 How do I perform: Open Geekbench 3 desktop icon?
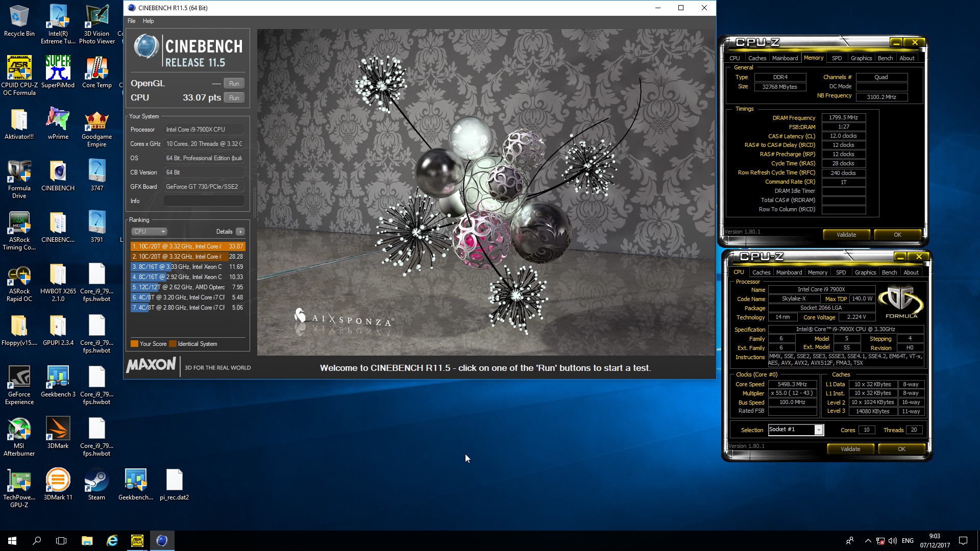pos(58,382)
